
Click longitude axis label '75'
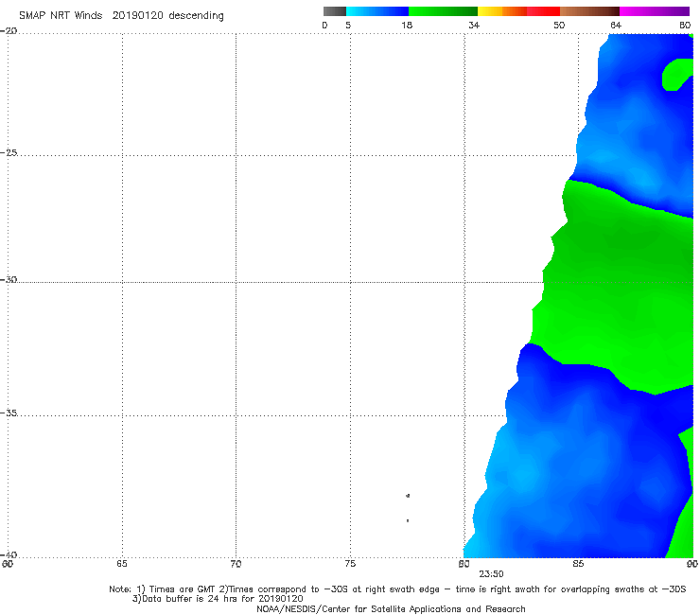click(350, 564)
